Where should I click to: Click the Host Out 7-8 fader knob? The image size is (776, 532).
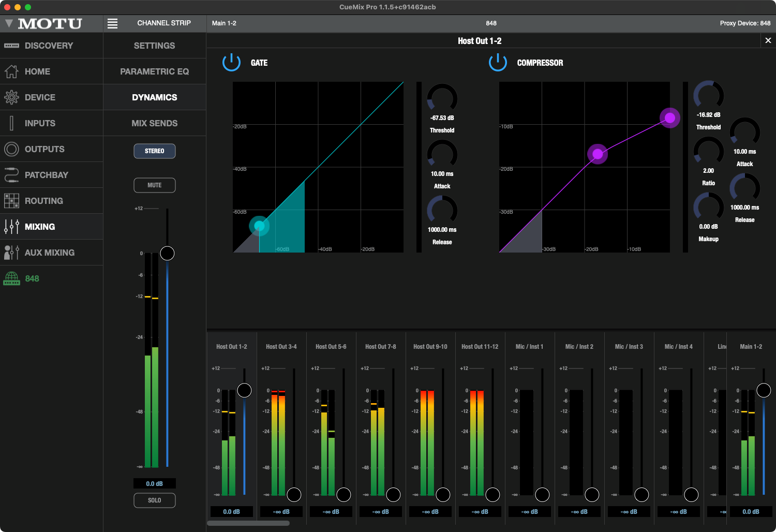[x=393, y=495]
